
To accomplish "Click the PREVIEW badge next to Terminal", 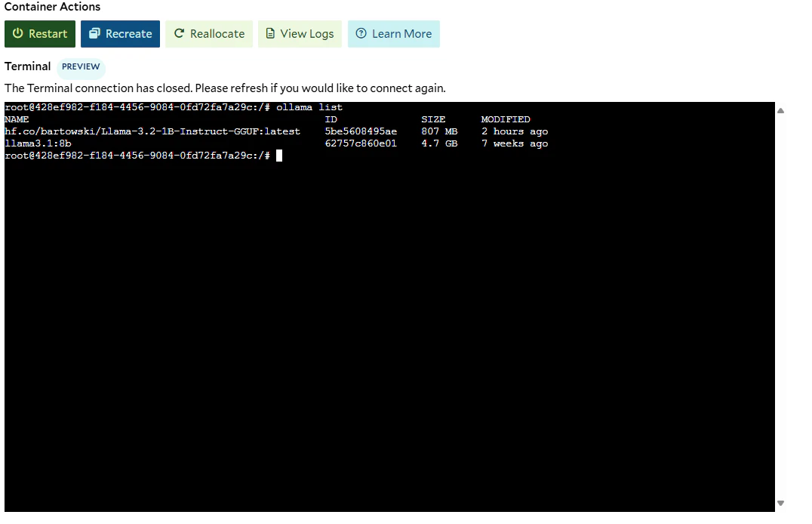I will pos(81,66).
